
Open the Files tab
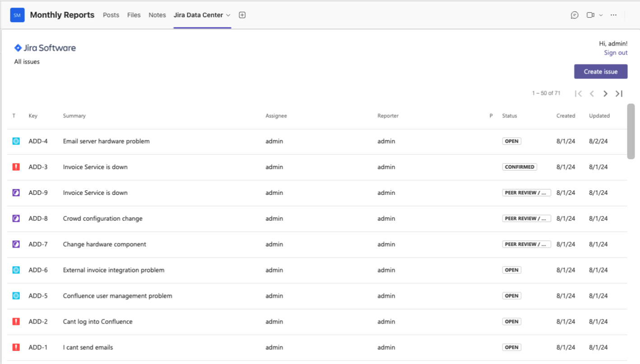(x=134, y=15)
